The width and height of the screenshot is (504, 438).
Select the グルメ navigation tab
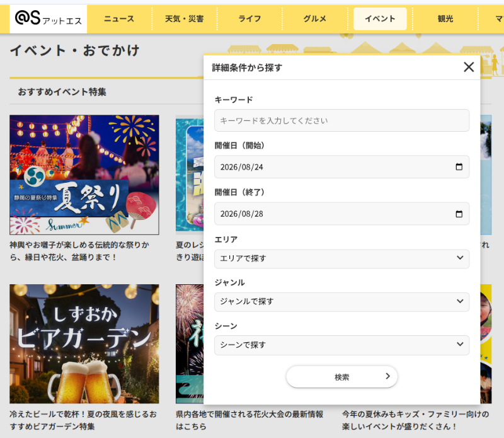(314, 19)
